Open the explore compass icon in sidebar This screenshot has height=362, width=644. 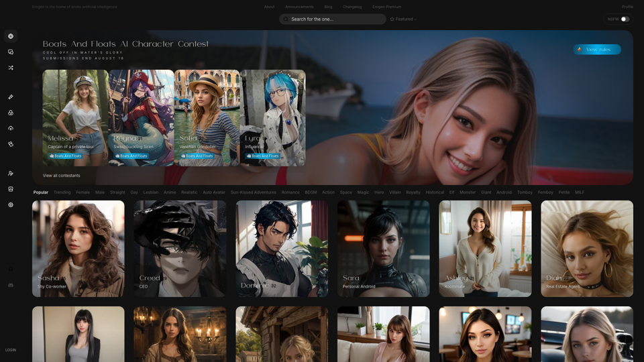pos(11,36)
